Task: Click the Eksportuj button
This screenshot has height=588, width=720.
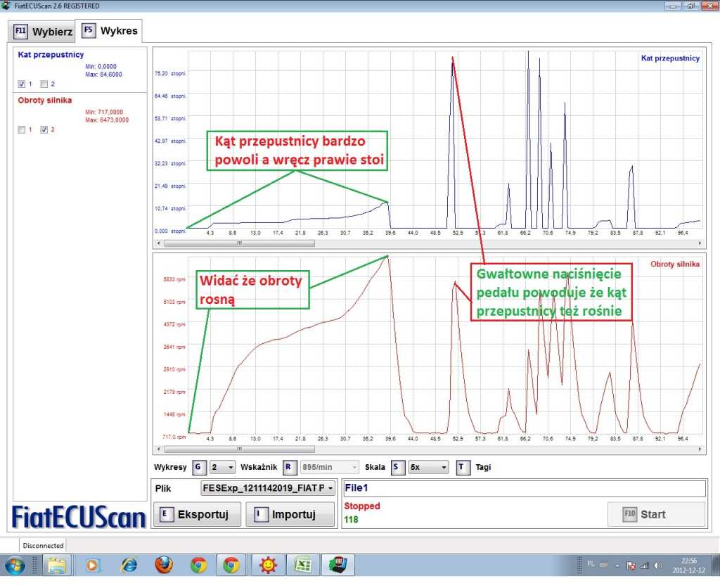Action: (x=197, y=514)
